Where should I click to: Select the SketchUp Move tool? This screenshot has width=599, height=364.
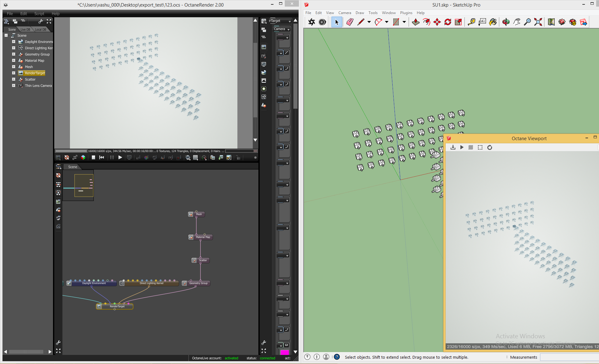pyautogui.click(x=437, y=22)
